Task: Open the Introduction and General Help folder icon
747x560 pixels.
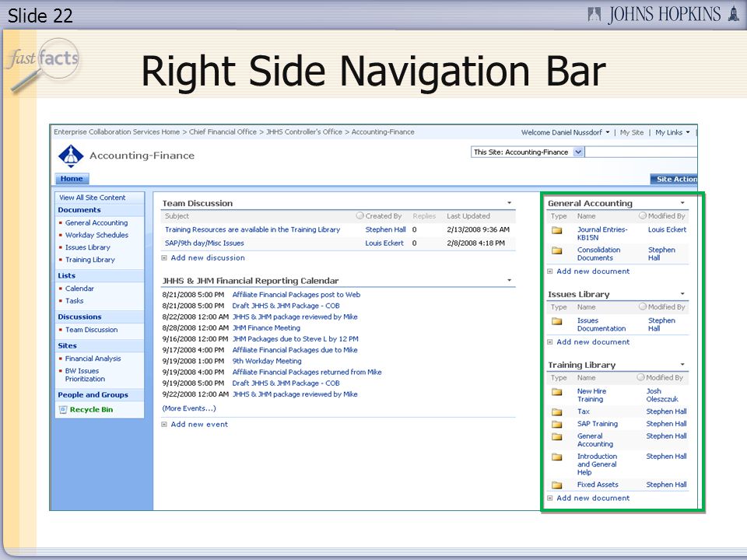Action: 557,457
